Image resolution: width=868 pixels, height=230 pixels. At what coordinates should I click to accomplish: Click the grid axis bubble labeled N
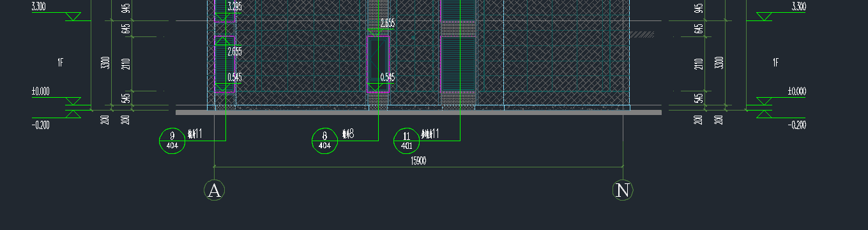[623, 190]
